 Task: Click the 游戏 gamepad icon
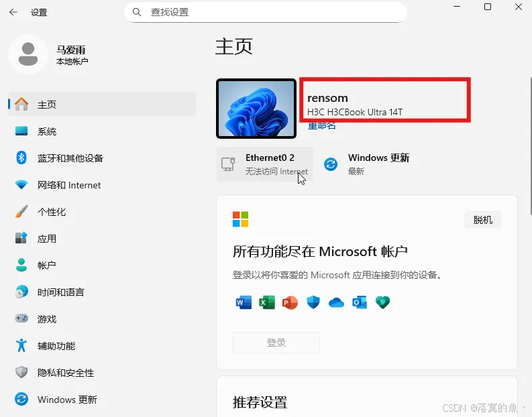click(x=21, y=318)
